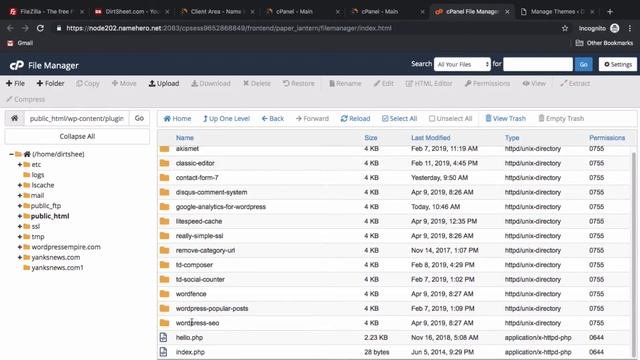
Task: Click the Download toolbar button
Action: click(211, 83)
